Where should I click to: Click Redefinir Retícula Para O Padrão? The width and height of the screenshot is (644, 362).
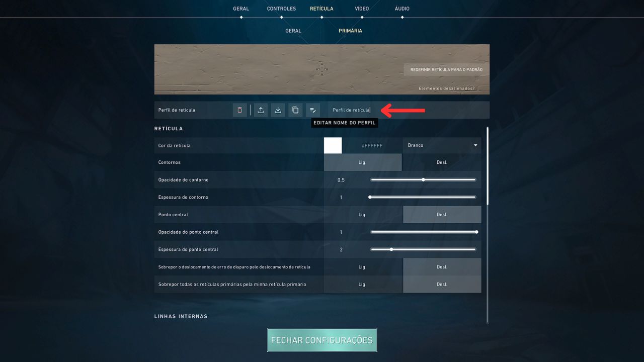446,69
